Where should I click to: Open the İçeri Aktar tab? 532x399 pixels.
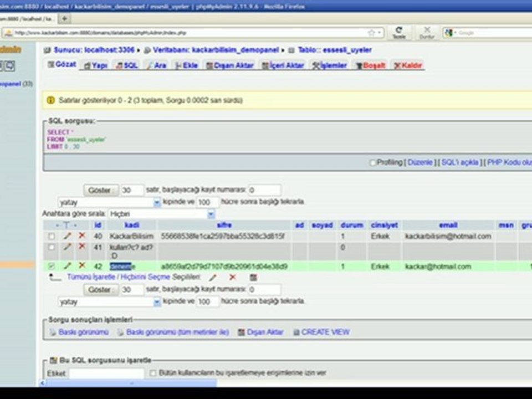[283, 65]
